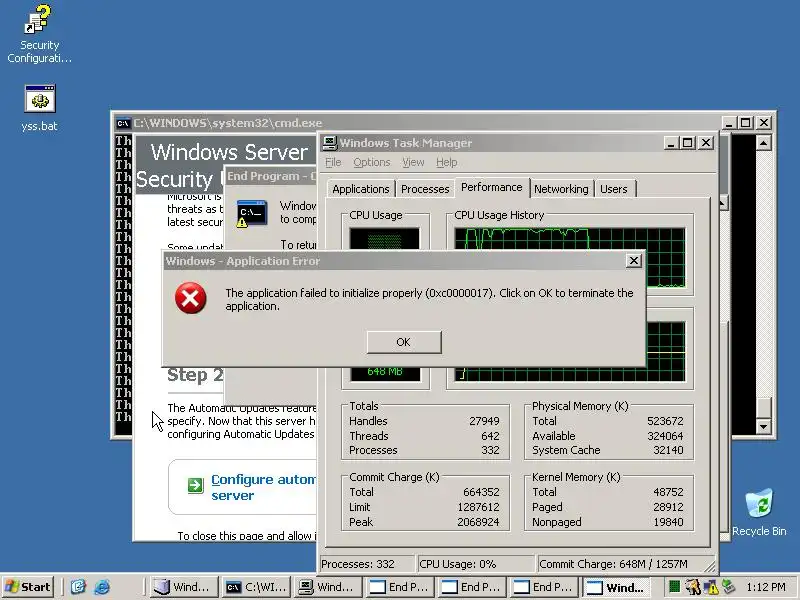This screenshot has width=800, height=600.
Task: Click the cmd.exe scrollbar down arrow
Action: tap(763, 426)
